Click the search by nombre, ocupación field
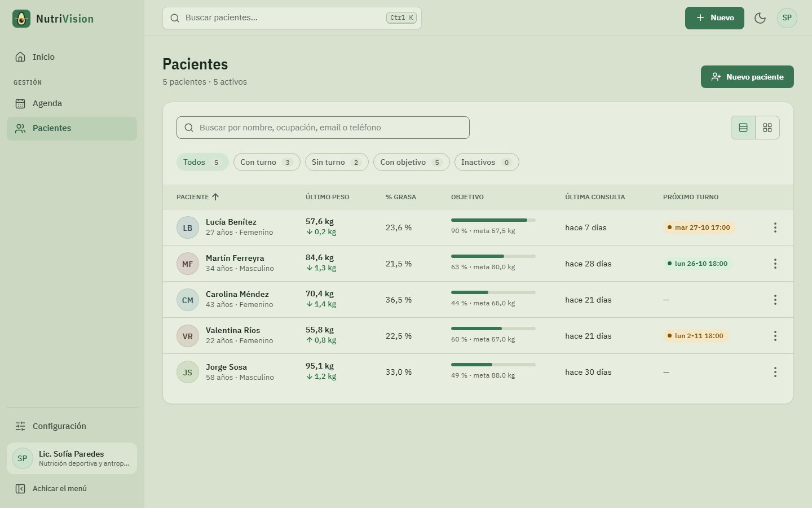This screenshot has height=508, width=812. tap(323, 128)
